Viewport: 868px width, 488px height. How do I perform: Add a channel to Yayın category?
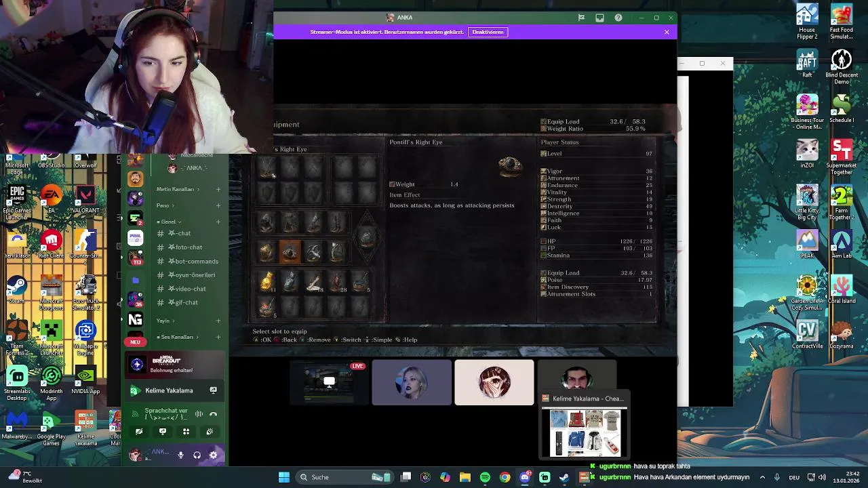point(218,321)
